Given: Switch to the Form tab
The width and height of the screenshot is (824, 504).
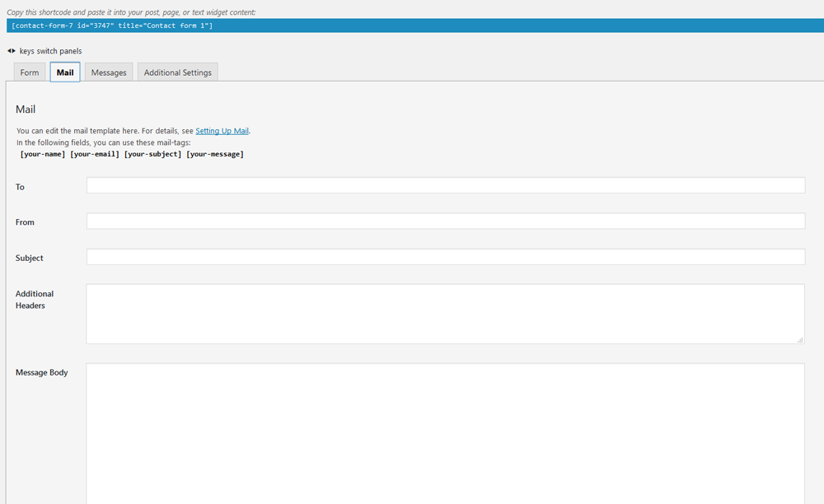Looking at the screenshot, I should (x=30, y=72).
